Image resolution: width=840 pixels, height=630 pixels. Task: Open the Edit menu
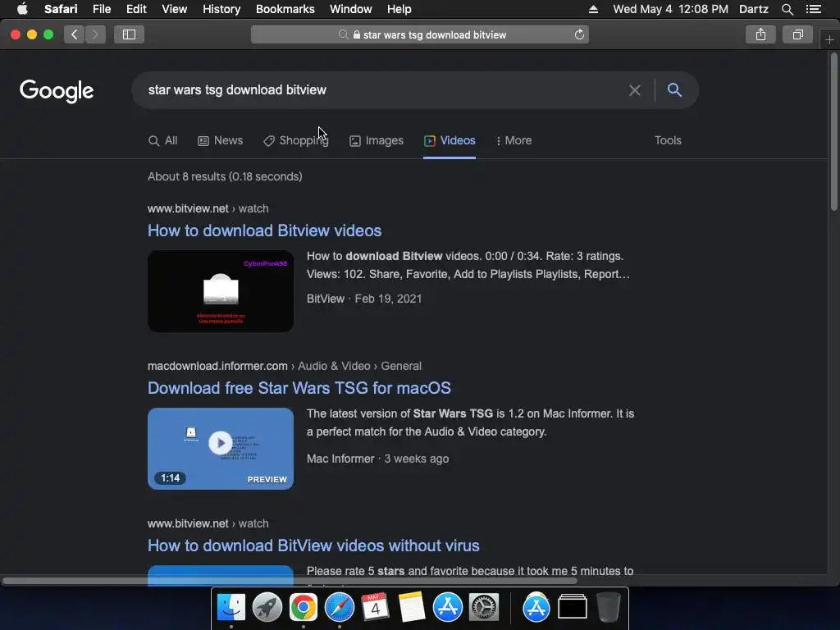136,9
